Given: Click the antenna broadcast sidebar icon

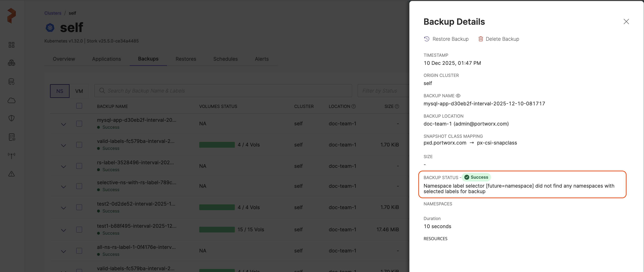Looking at the screenshot, I should pos(11,156).
